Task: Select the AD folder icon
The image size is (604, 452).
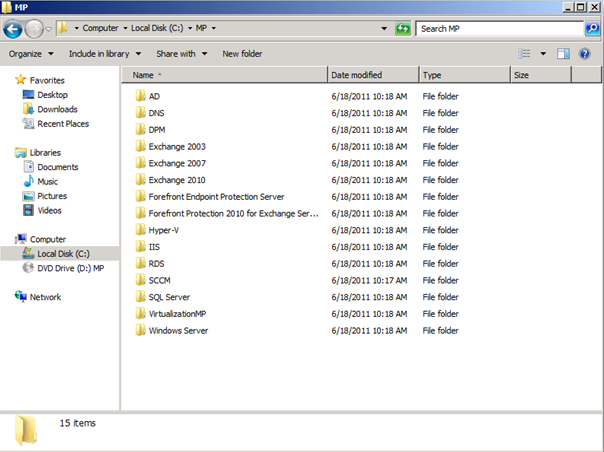Action: point(141,96)
